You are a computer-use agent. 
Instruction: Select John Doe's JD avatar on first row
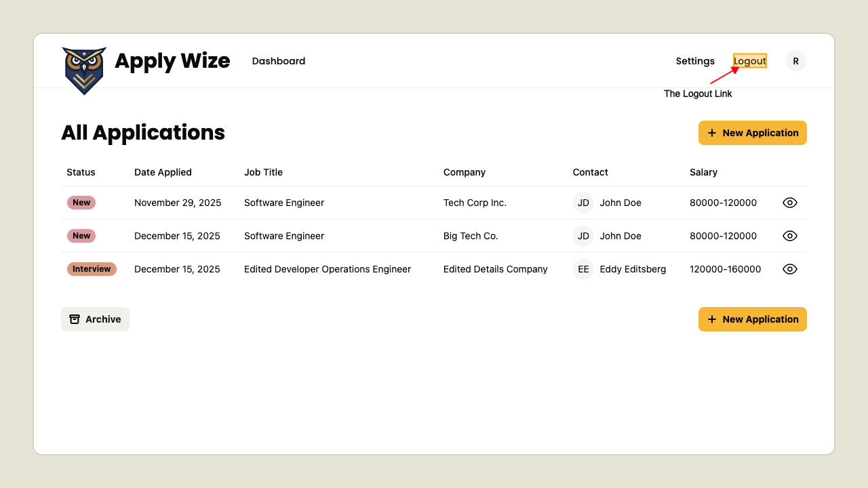point(583,202)
